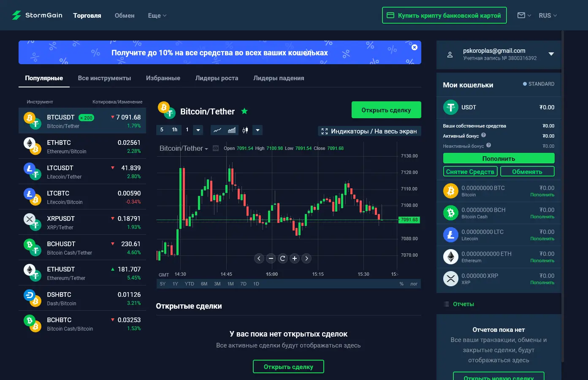Zoom in the chart with plus button
The height and width of the screenshot is (380, 588).
click(295, 258)
